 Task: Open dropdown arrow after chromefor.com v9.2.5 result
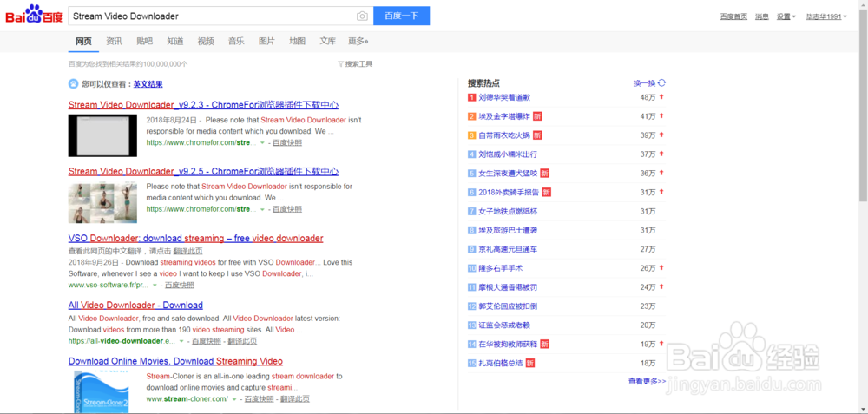tap(262, 209)
